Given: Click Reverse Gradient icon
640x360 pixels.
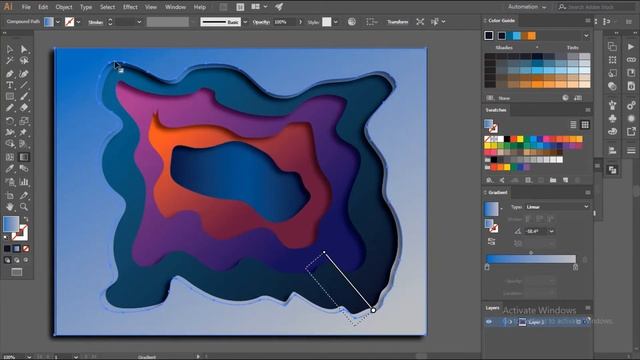Looking at the screenshot, I should coord(491,242).
